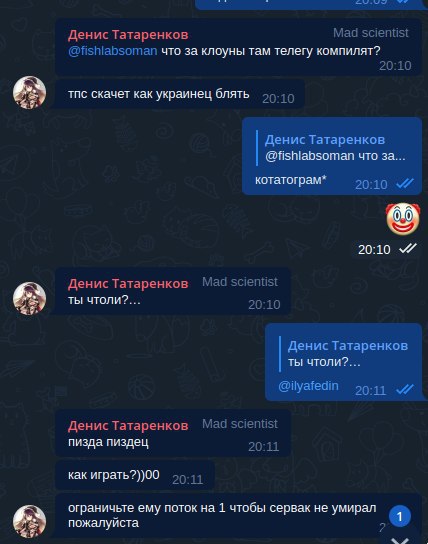428x544 pixels.
Task: Click Денис Татаренков name in first message
Action: [x=128, y=35]
